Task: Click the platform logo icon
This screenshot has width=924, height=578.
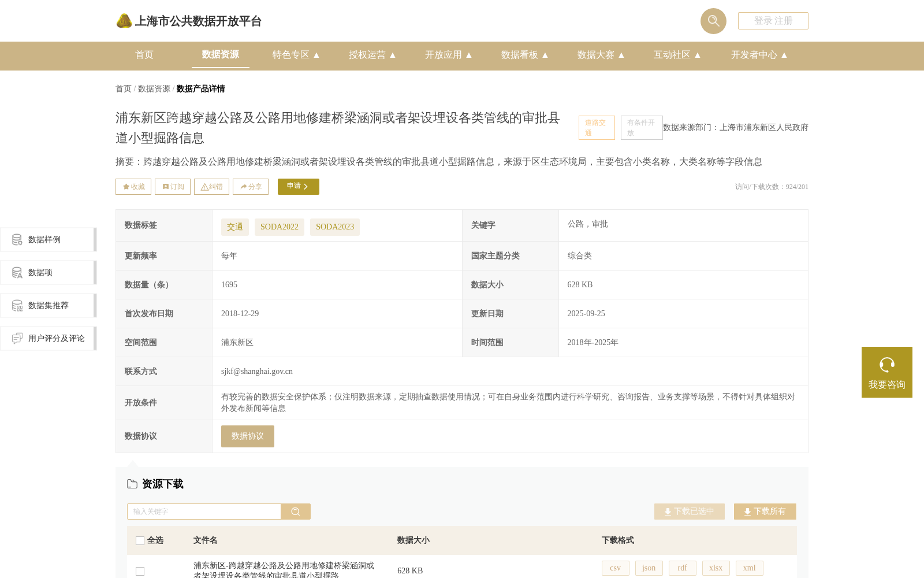Action: (124, 21)
